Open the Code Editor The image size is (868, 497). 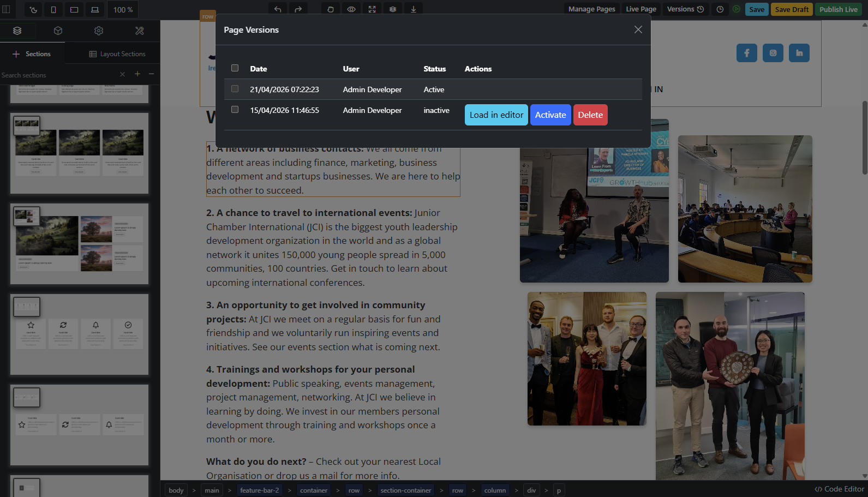coord(839,489)
